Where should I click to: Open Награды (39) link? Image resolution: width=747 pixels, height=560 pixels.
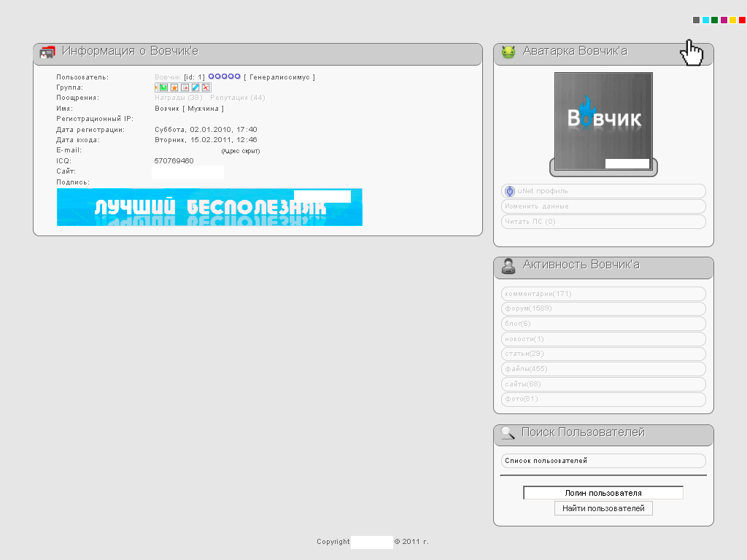pyautogui.click(x=179, y=98)
